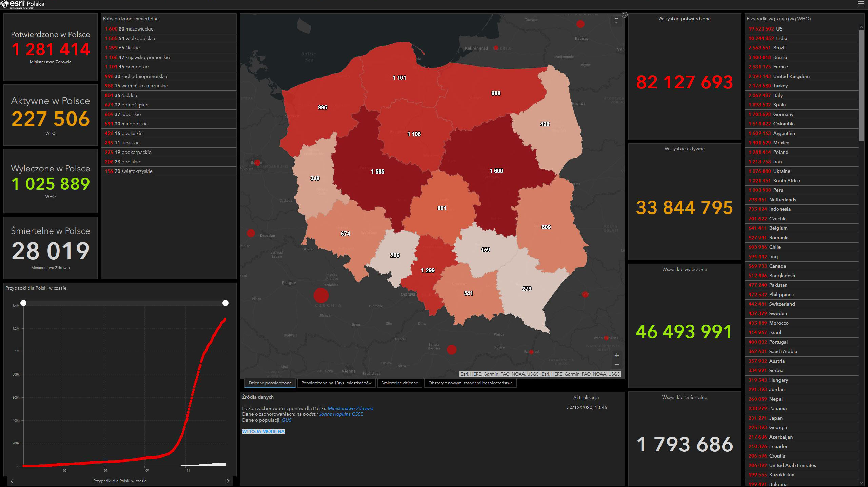Zoom out on the map

617,364
